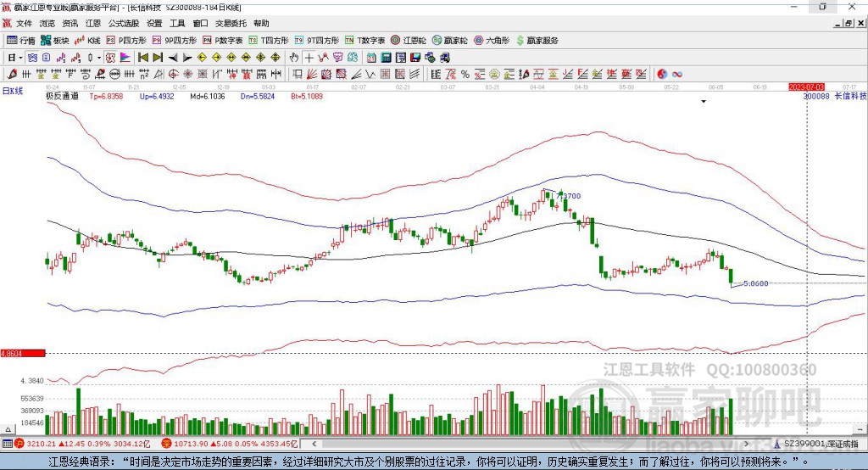The image size is (868, 470).
Task: Click the red 2023-07-03 date marker
Action: pos(807,87)
